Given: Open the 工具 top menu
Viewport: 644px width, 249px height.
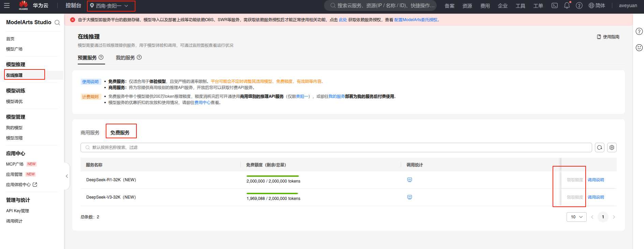Looking at the screenshot, I should [521, 6].
